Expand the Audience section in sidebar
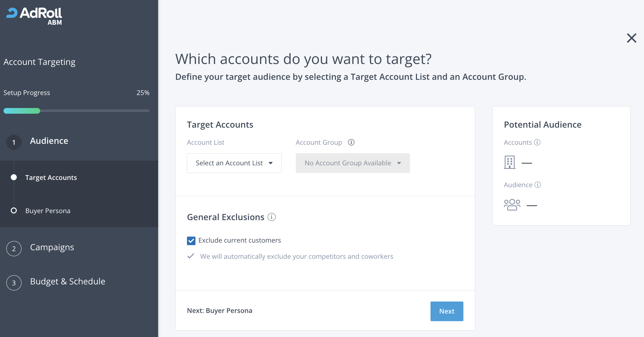Viewport: 644px width, 337px height. point(49,141)
